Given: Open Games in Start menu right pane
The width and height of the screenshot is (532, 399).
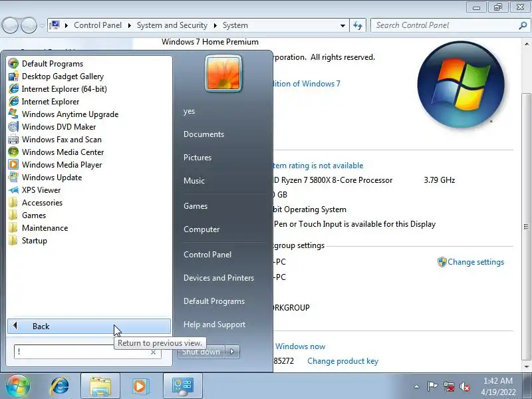Looking at the screenshot, I should coord(196,206).
